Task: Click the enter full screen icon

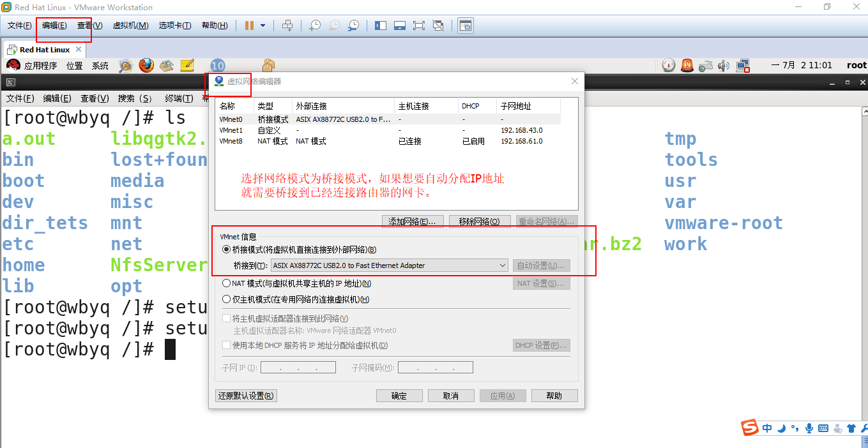Action: point(419,26)
